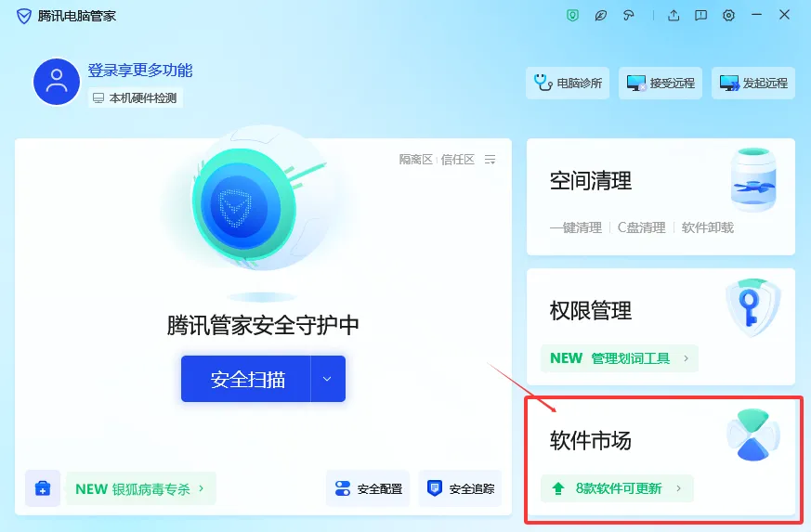Start the 安全扫描 scan button

[x=246, y=379]
